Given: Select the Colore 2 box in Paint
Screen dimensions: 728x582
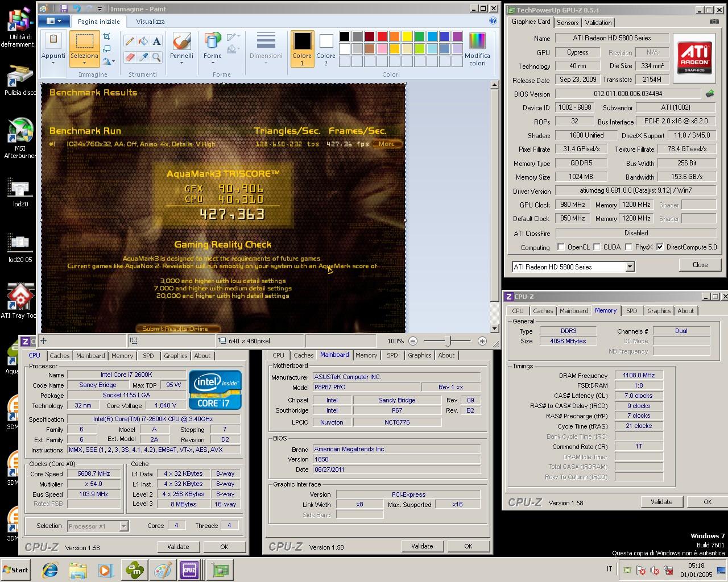Looking at the screenshot, I should click(326, 49).
